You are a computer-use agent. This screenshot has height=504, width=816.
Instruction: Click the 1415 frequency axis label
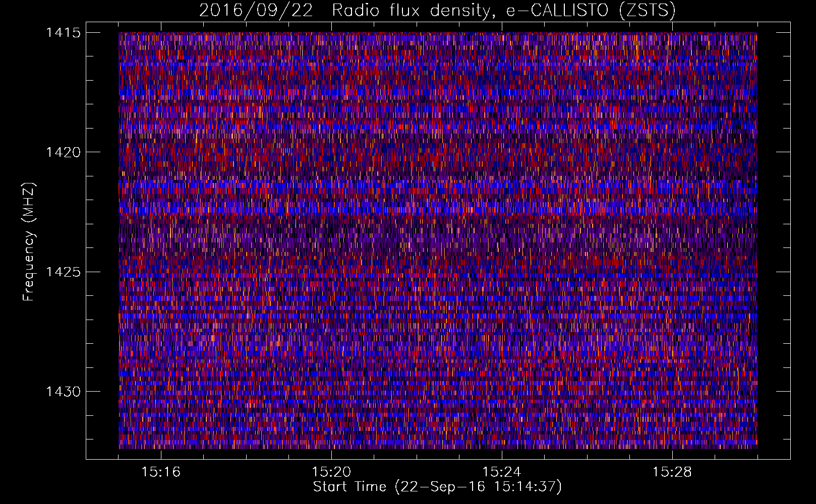coord(63,33)
